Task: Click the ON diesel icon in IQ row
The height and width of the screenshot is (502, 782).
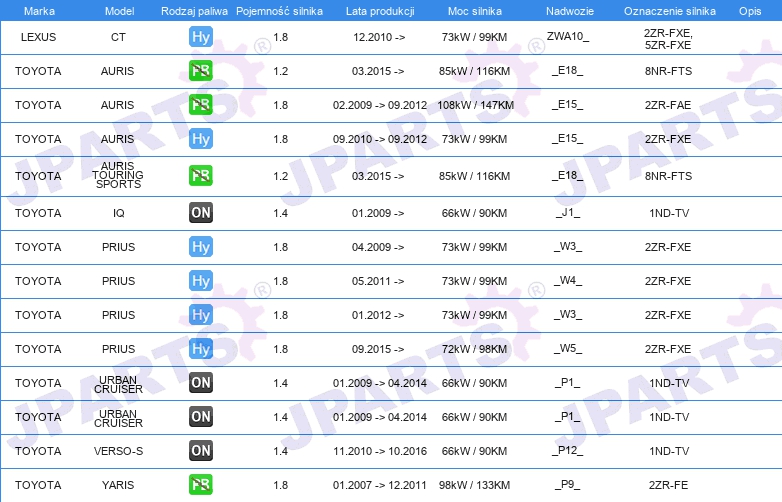Action: 201,212
